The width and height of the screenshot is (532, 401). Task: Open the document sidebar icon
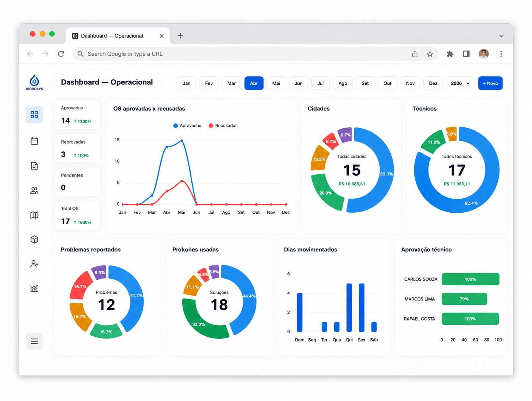click(x=34, y=166)
